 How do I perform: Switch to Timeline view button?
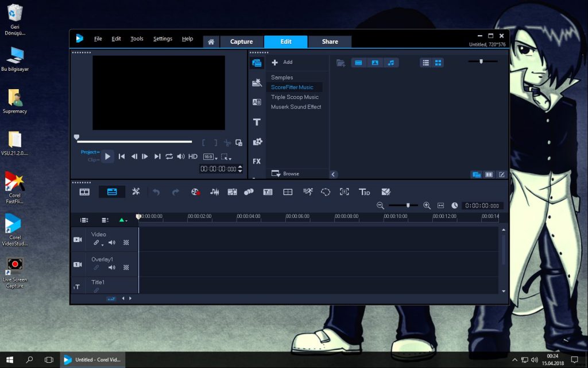112,192
